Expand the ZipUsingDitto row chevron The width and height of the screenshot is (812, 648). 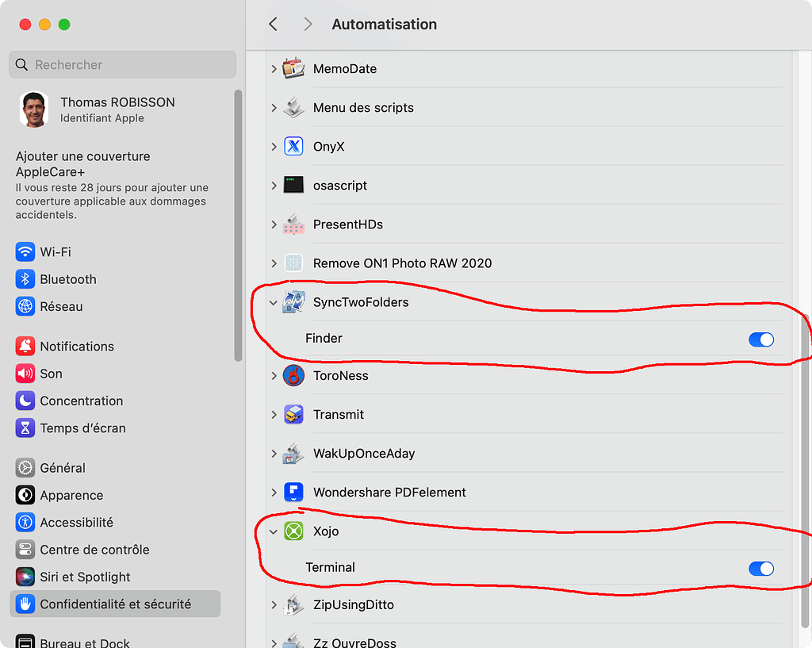pyautogui.click(x=274, y=604)
